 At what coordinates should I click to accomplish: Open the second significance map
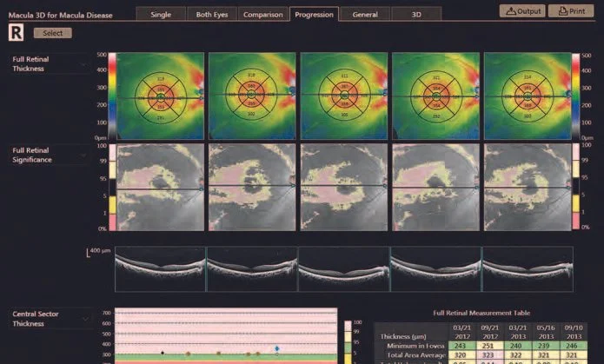pos(252,188)
